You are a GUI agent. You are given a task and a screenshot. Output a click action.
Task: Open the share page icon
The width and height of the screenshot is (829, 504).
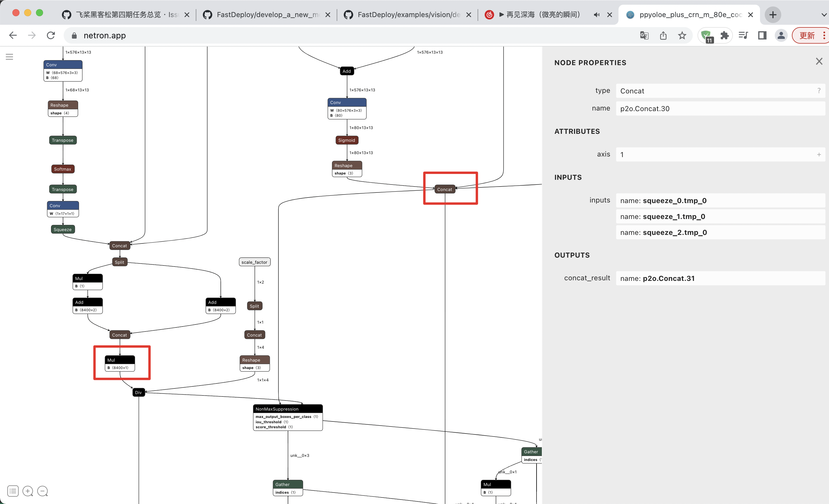[663, 35]
